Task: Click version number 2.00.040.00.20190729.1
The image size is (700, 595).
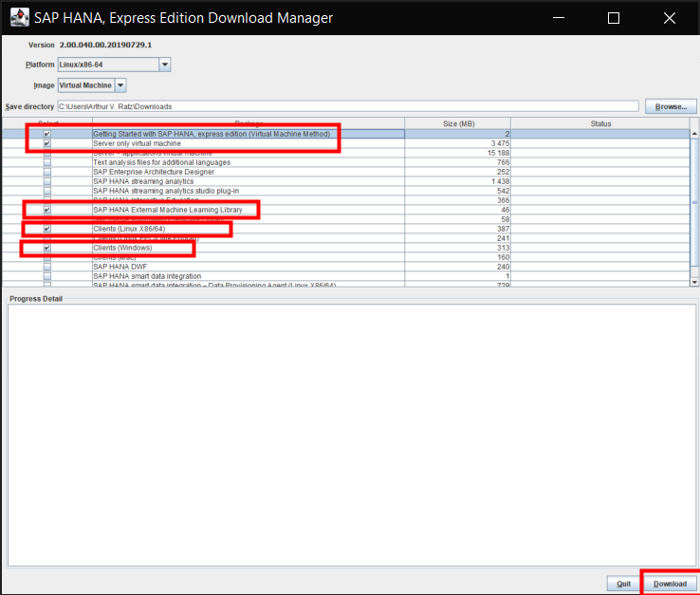Action: click(x=105, y=45)
